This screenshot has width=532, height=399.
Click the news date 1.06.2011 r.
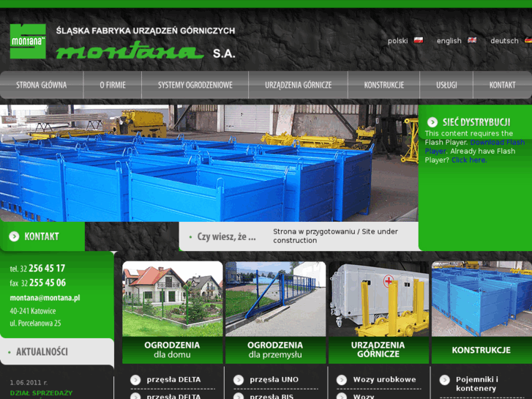tap(29, 383)
